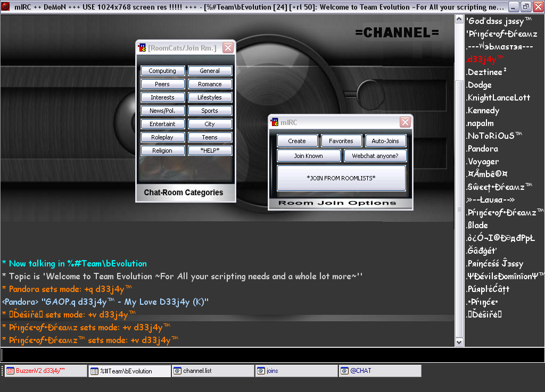This screenshot has width=545, height=392.
Task: Open the Entertaint category
Action: point(162,124)
